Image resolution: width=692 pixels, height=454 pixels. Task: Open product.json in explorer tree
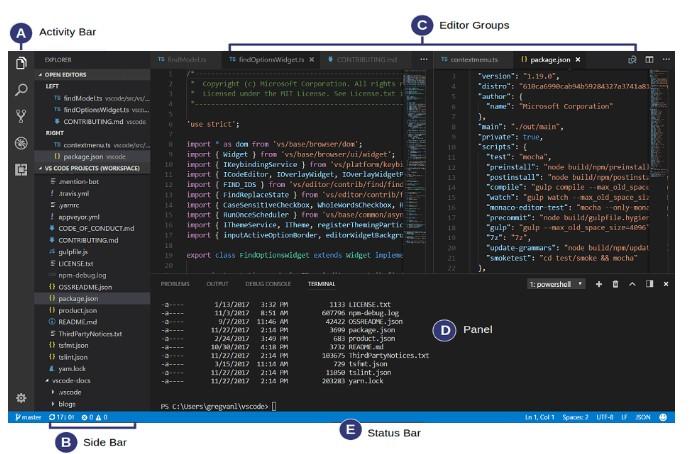pos(93,310)
